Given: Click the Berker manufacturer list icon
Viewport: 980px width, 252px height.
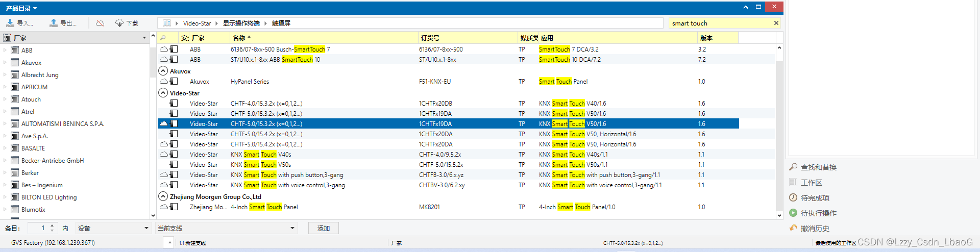Looking at the screenshot, I should coord(15,172).
